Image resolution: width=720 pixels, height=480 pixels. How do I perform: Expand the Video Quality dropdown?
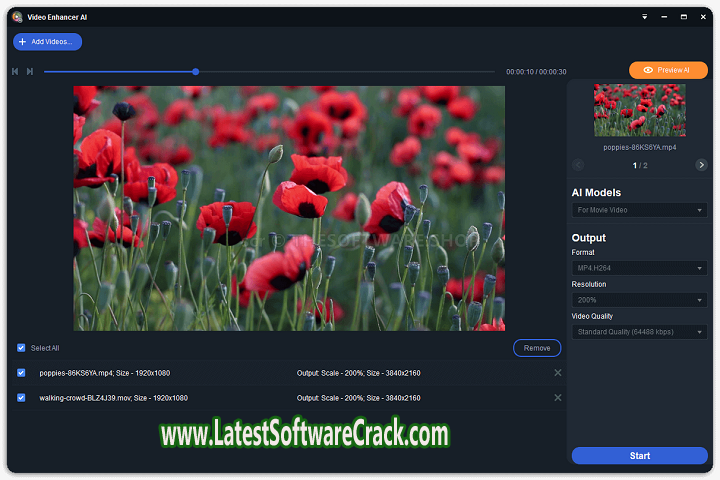639,332
